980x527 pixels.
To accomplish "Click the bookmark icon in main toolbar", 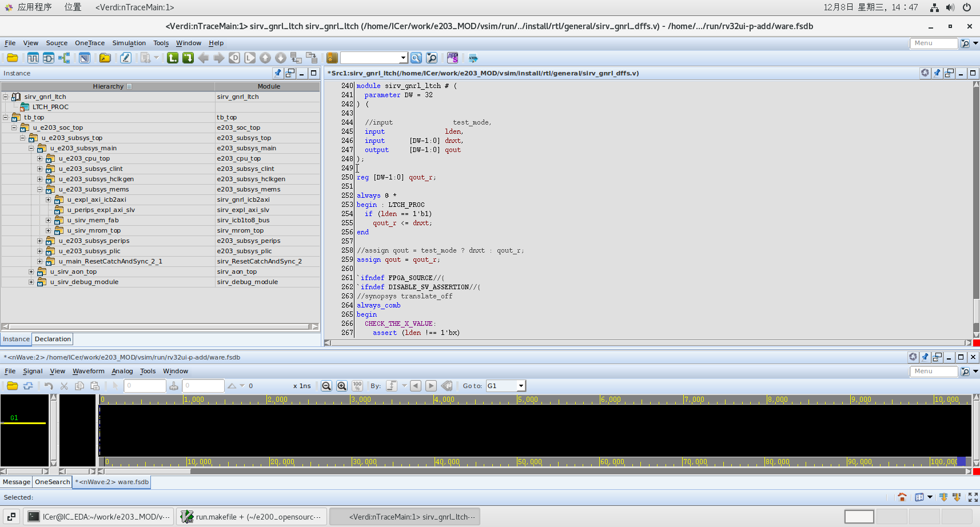I will (x=332, y=58).
